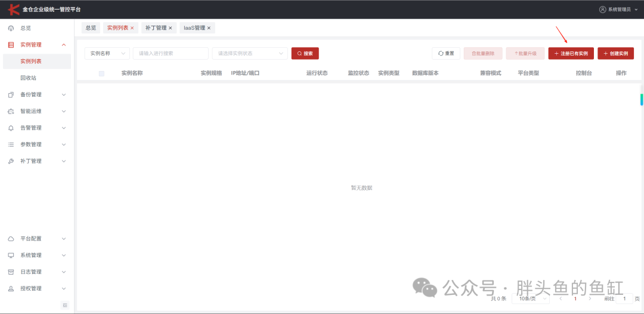Click the 重置 button

point(446,54)
